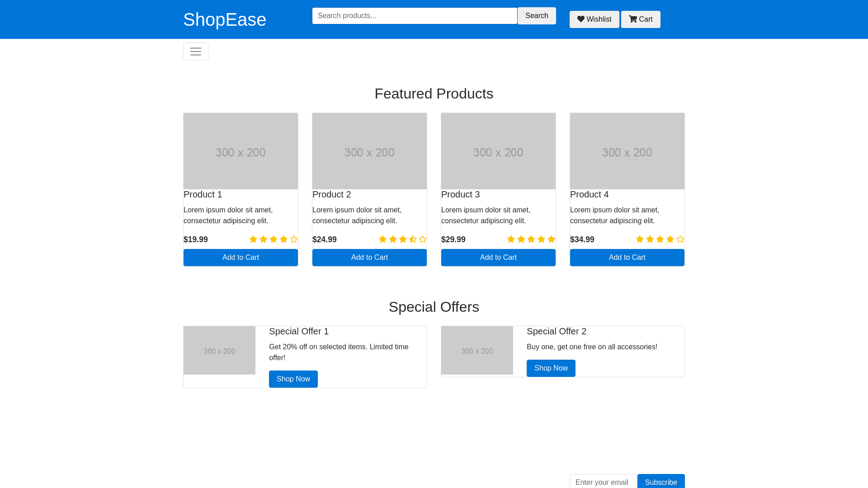Add Product 3 to cart
This screenshot has width=868, height=488.
point(498,258)
